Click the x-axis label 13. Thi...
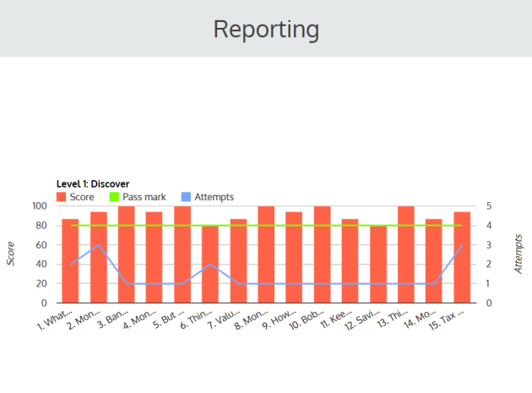 pos(393,319)
